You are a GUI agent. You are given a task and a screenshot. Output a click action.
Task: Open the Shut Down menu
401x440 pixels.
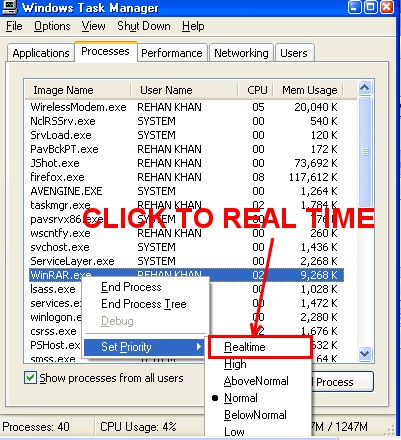(144, 26)
